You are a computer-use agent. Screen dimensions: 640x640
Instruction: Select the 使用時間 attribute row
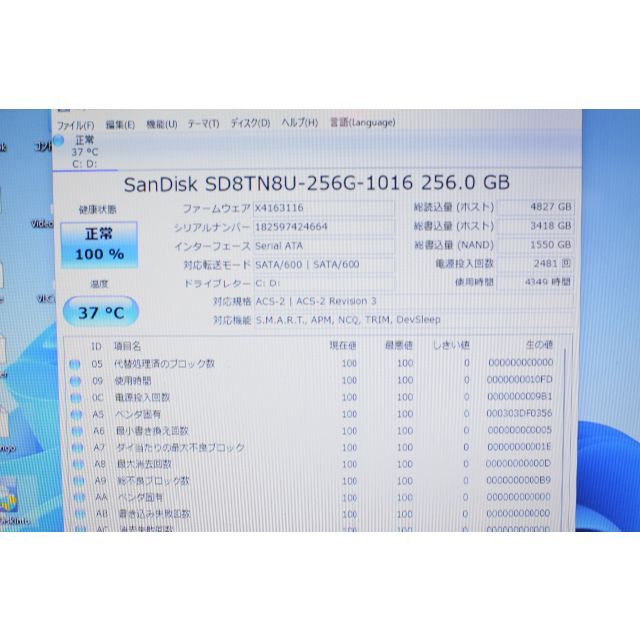(x=314, y=380)
